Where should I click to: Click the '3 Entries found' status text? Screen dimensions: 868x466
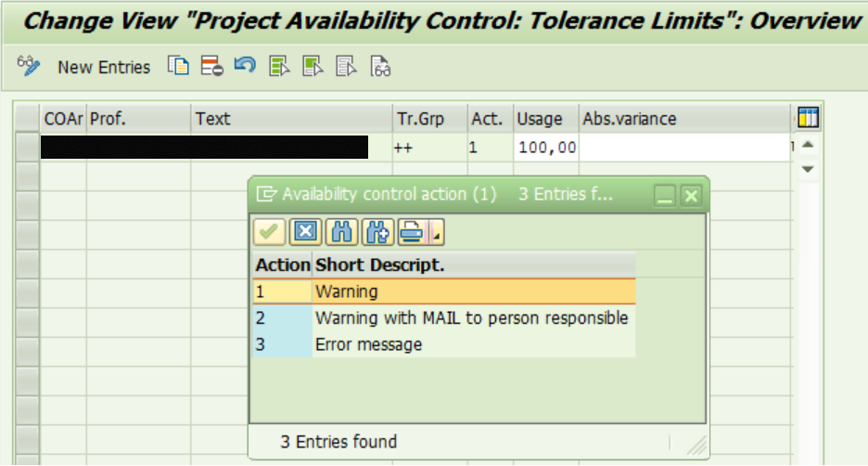[x=338, y=442]
